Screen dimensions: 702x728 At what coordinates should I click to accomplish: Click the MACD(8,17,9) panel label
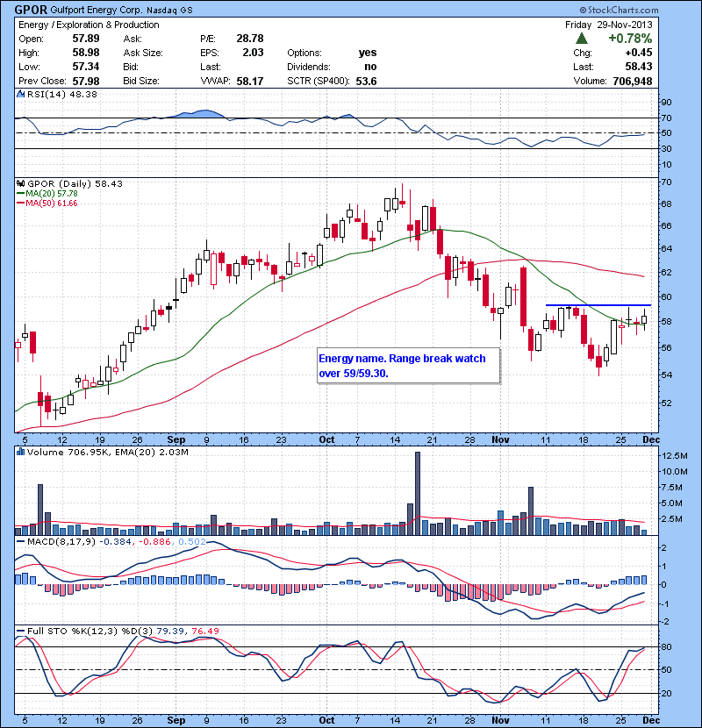tap(61, 542)
